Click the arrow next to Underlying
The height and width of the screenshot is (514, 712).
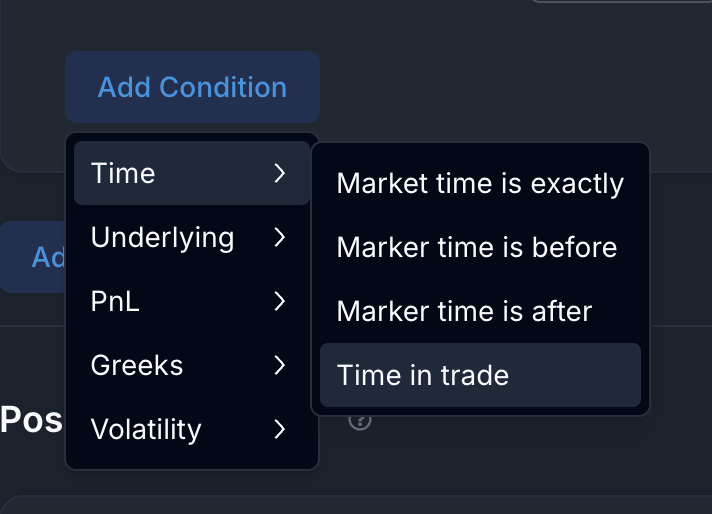pos(280,238)
